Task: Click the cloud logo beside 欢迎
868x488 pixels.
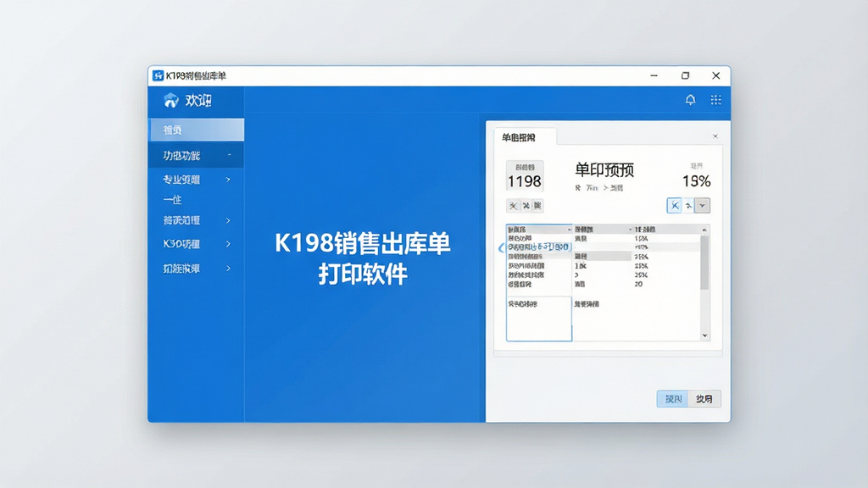Action: point(171,100)
